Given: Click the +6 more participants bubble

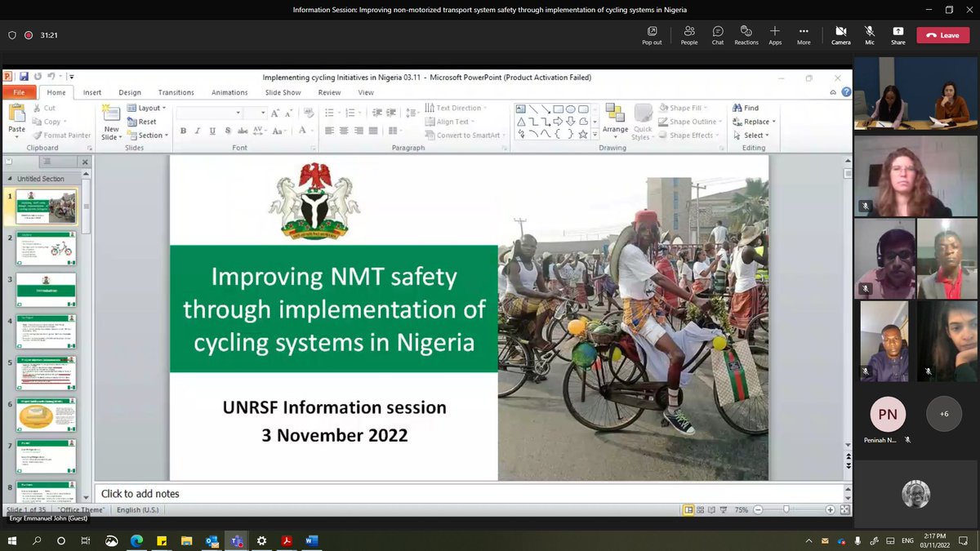Looking at the screenshot, I should pyautogui.click(x=944, y=414).
